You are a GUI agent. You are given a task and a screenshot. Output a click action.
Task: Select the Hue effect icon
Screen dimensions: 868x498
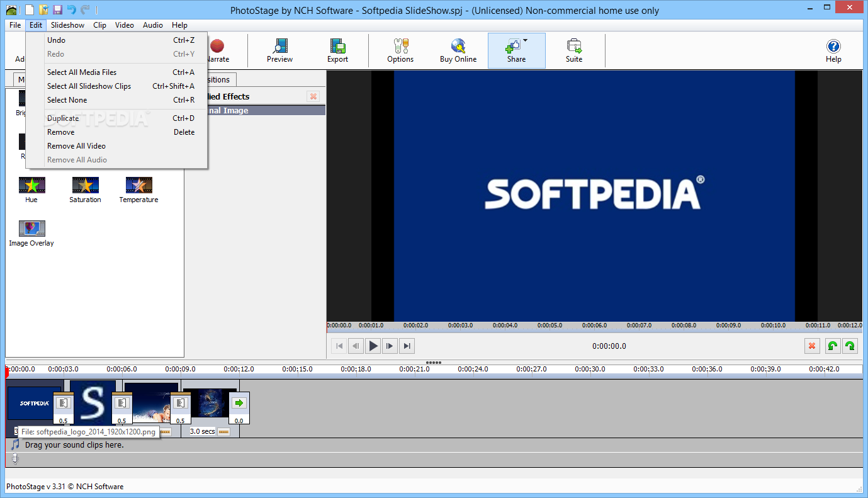(31, 185)
